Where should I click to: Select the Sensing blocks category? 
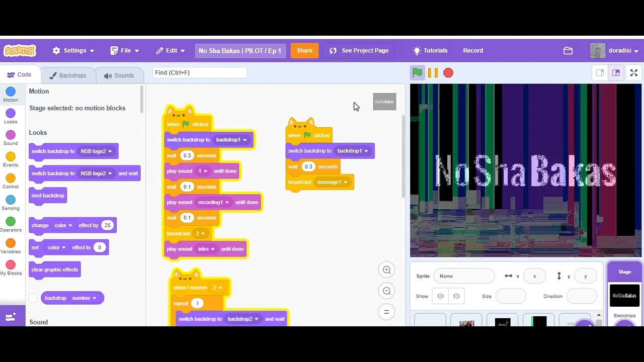[11, 203]
